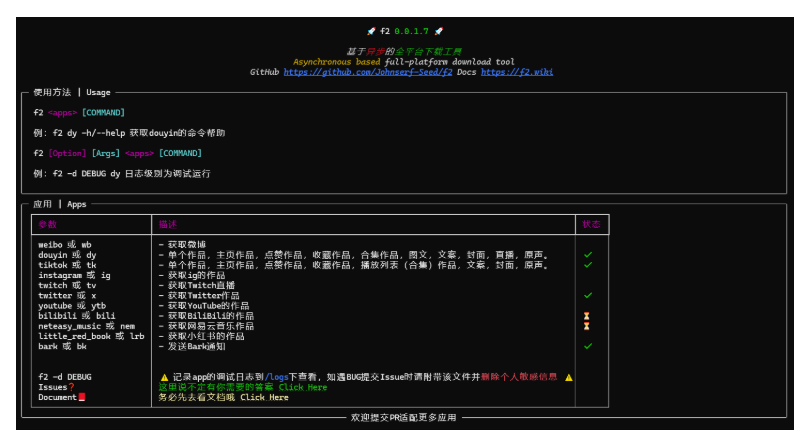
Task: Select the 'youtube 或 ytb' parameter text
Action: pyautogui.click(x=72, y=306)
